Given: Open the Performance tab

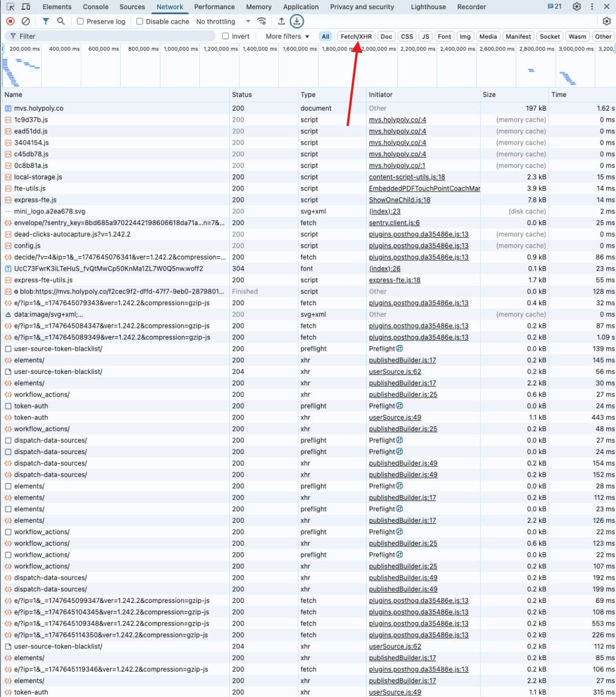Looking at the screenshot, I should 214,7.
